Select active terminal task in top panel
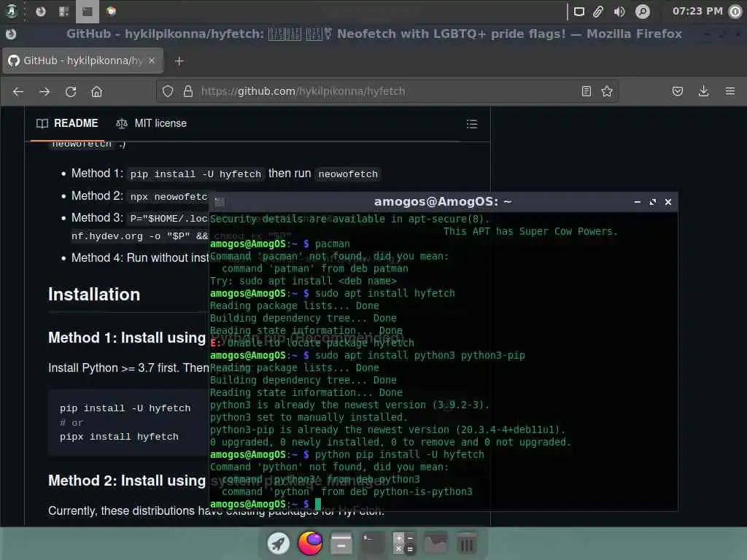 click(x=88, y=12)
